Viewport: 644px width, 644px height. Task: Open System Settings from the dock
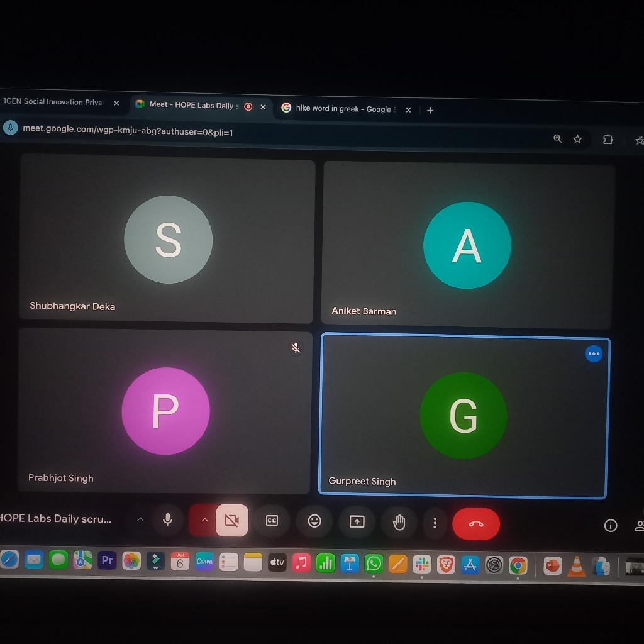494,565
